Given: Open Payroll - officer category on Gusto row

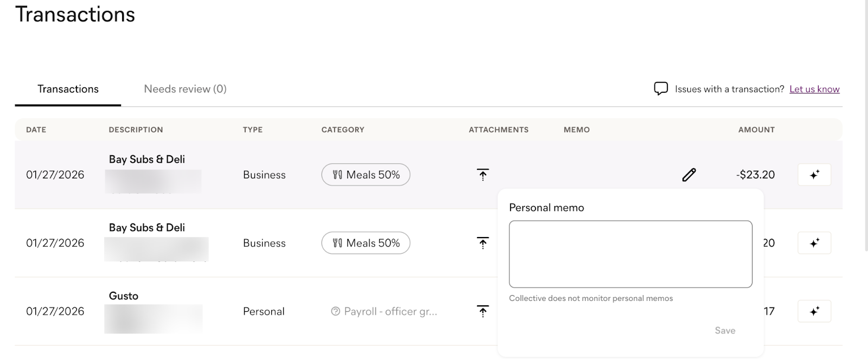Looking at the screenshot, I should [x=384, y=311].
